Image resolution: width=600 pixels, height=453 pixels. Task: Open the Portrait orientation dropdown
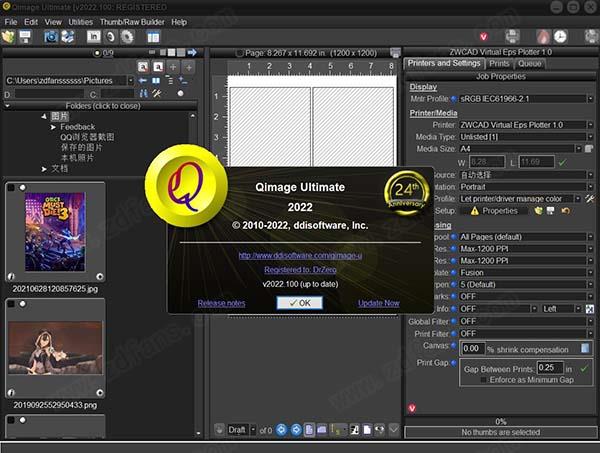(590, 187)
